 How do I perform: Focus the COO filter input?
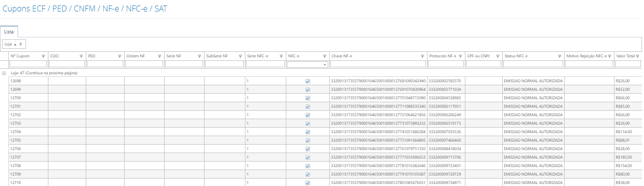click(67, 64)
